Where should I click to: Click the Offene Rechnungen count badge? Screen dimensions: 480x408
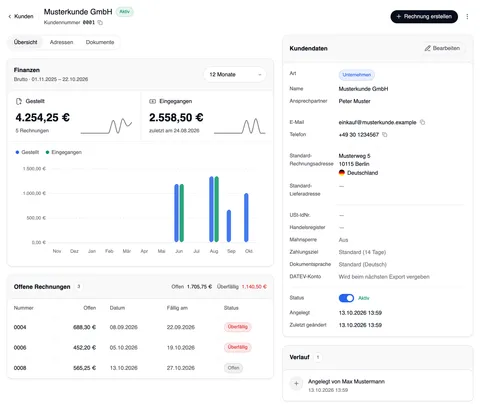[79, 286]
